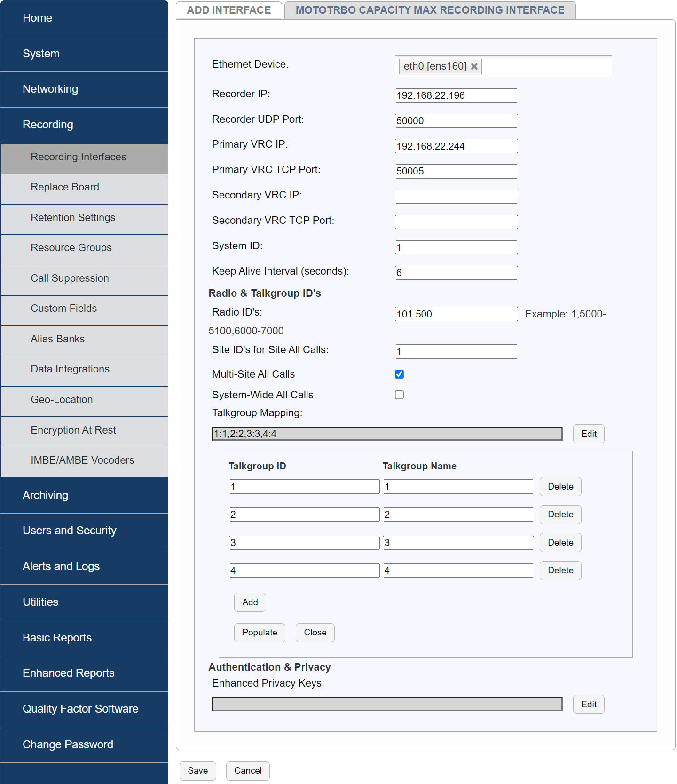
Task: Save the interface configuration
Action: click(x=198, y=771)
